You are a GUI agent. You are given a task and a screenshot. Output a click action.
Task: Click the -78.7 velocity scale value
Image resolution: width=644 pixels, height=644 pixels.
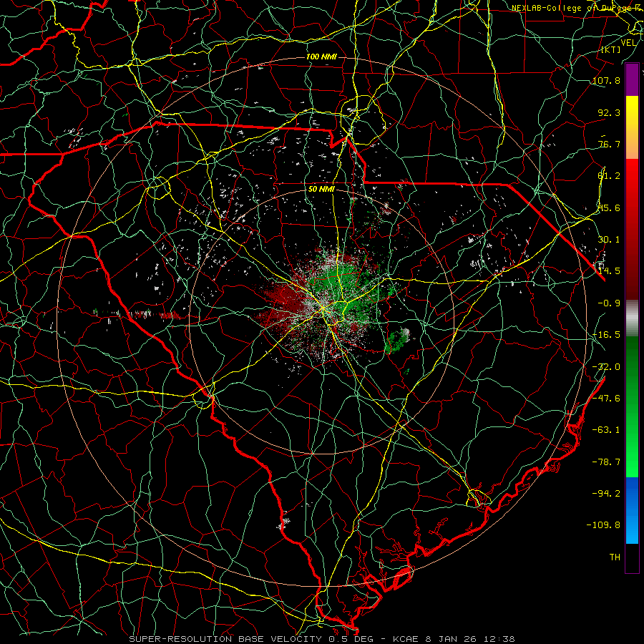(606, 462)
